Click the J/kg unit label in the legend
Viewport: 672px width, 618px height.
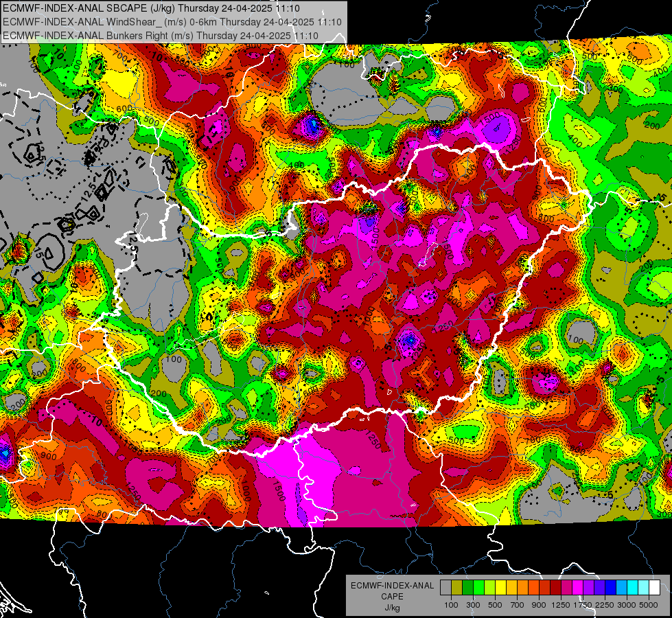click(392, 608)
